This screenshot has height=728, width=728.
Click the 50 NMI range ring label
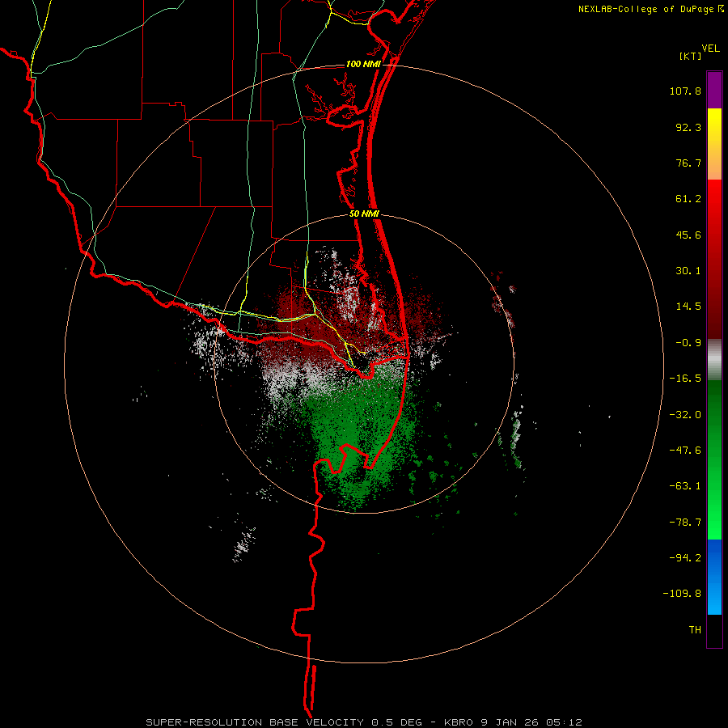(364, 214)
